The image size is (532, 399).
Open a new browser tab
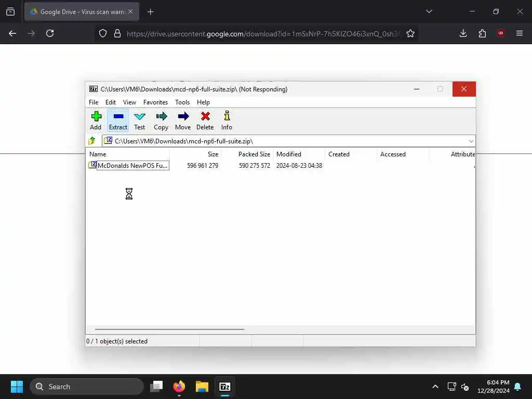pyautogui.click(x=150, y=12)
